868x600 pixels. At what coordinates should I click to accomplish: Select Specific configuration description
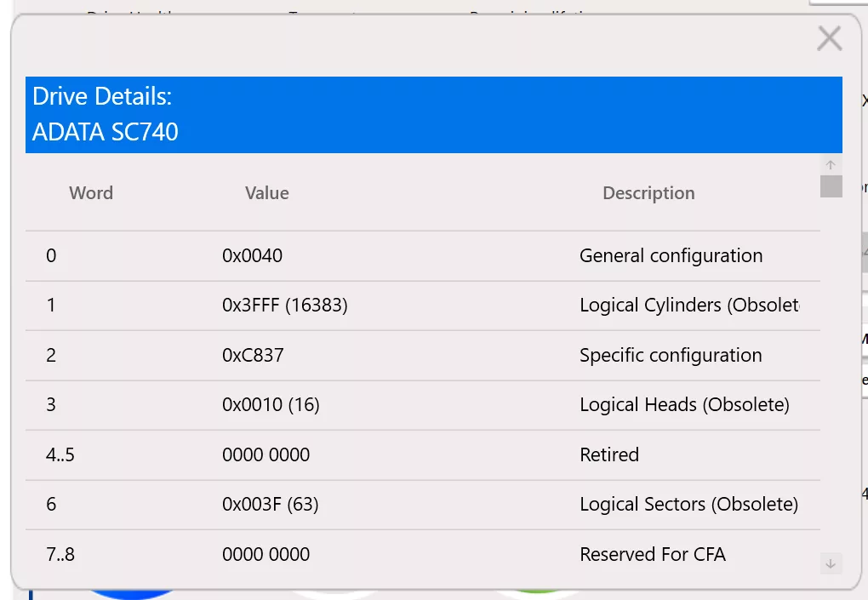(x=671, y=356)
